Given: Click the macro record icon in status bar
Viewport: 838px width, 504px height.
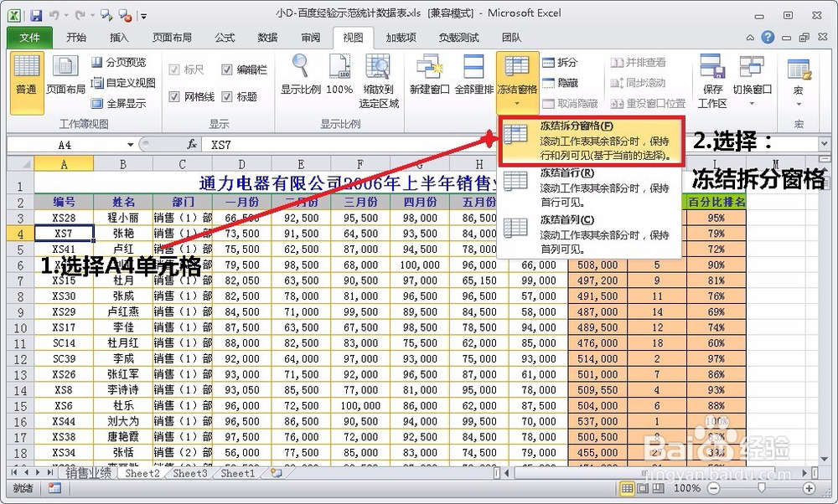Looking at the screenshot, I should [54, 488].
